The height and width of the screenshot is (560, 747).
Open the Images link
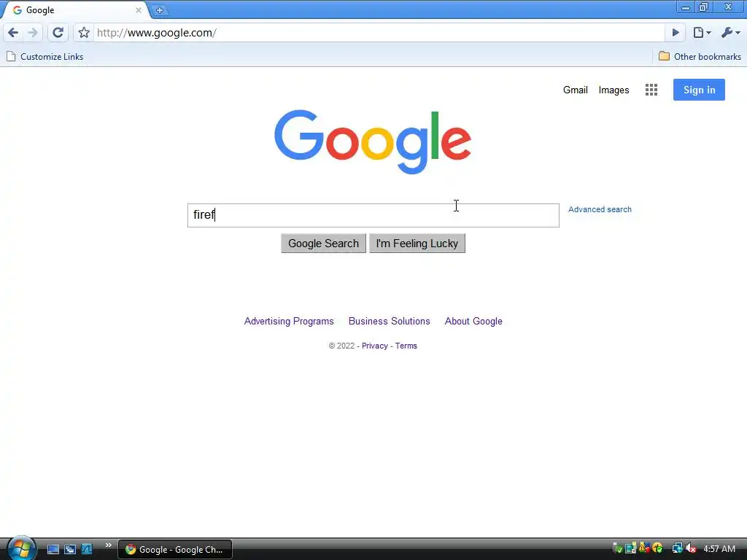coord(614,90)
